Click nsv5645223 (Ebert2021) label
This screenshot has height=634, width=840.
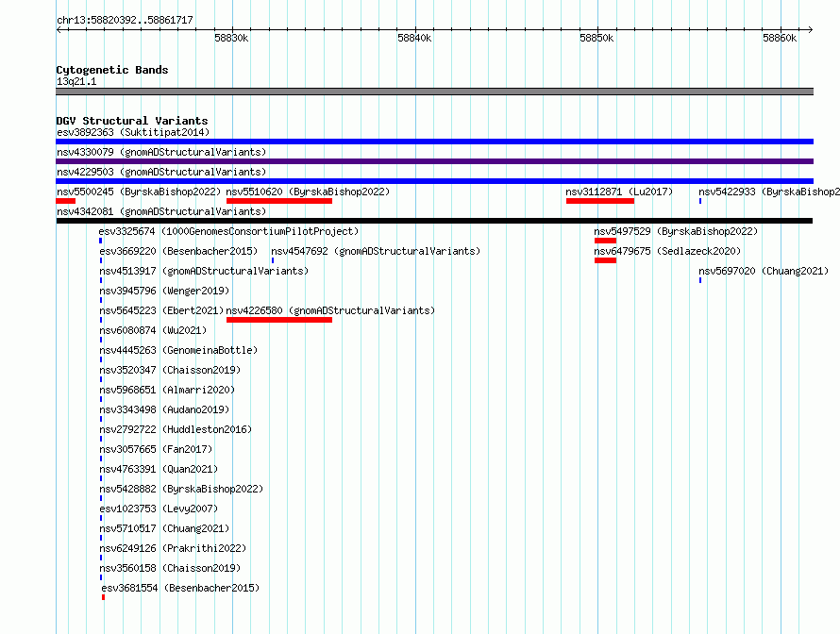coord(161,310)
